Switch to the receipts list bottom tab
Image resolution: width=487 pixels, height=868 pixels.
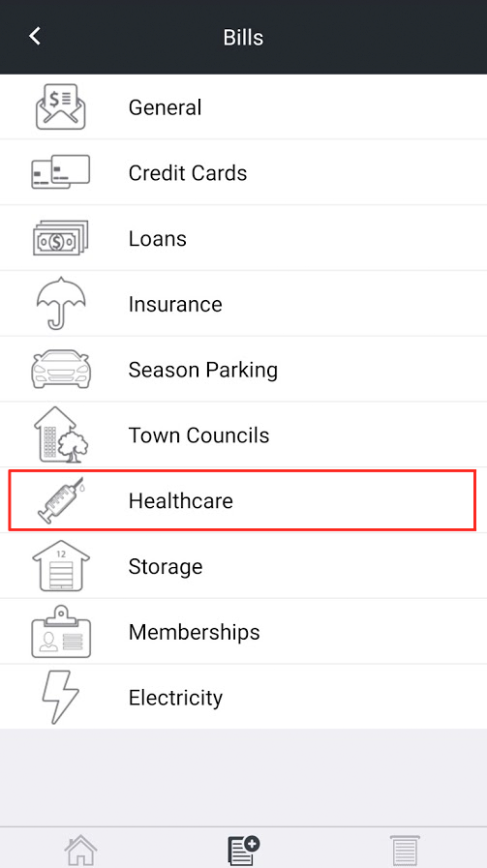pos(405,851)
